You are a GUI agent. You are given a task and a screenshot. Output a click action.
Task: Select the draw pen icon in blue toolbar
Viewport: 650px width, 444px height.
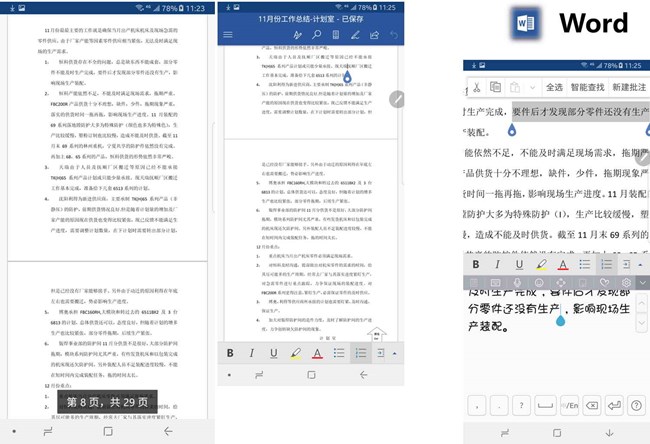(x=355, y=35)
